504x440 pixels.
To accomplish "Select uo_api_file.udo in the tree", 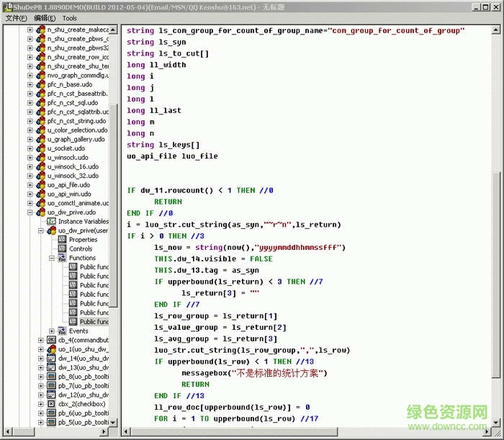I will 69,185.
